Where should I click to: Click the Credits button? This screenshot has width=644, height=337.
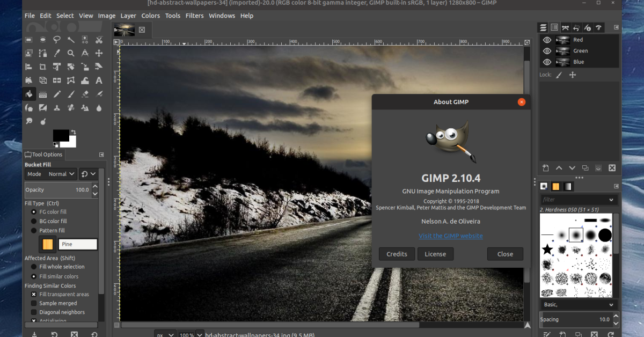[397, 254]
